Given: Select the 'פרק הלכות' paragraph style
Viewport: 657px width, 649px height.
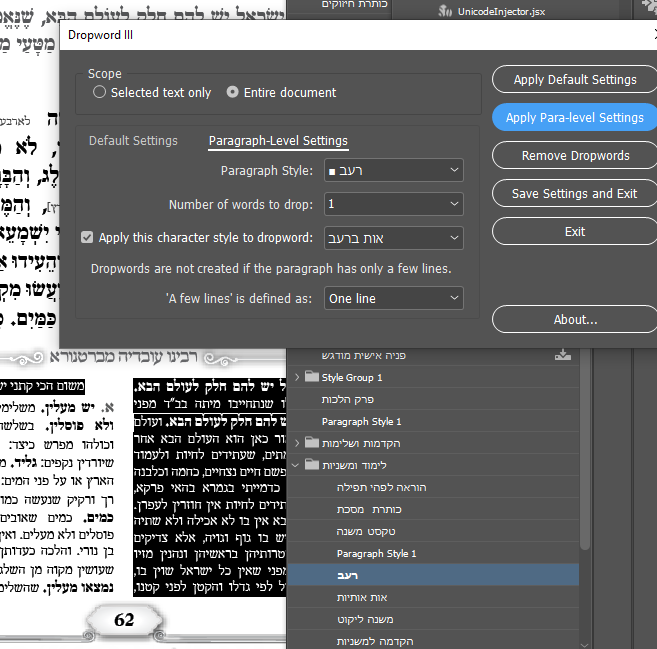Looking at the screenshot, I should 433,399.
